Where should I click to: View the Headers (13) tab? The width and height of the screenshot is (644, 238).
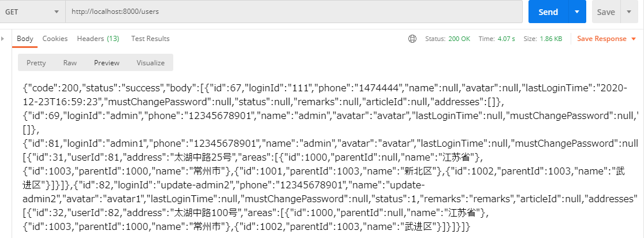pos(98,39)
